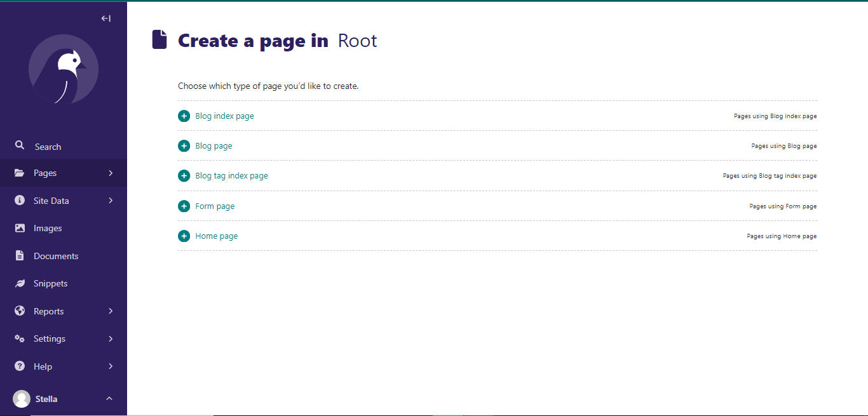Click the plus icon beside Form page
The height and width of the screenshot is (416, 868).
184,206
